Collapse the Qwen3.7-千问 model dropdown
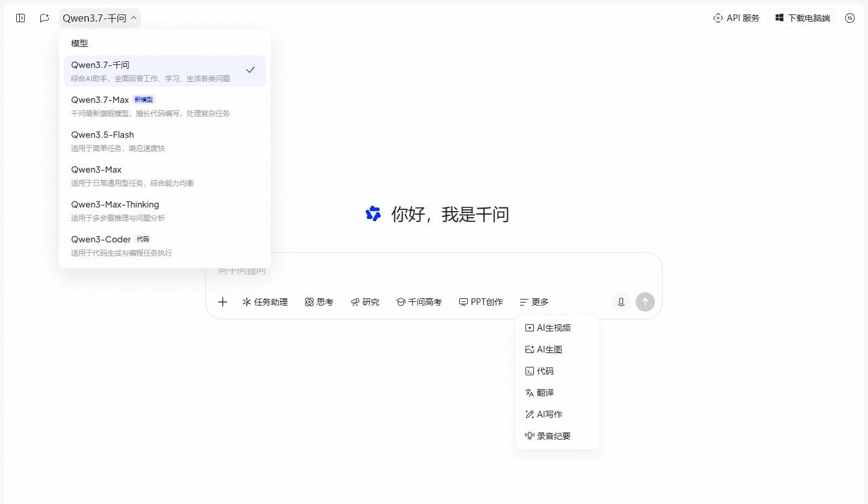The height and width of the screenshot is (504, 868). 100,18
